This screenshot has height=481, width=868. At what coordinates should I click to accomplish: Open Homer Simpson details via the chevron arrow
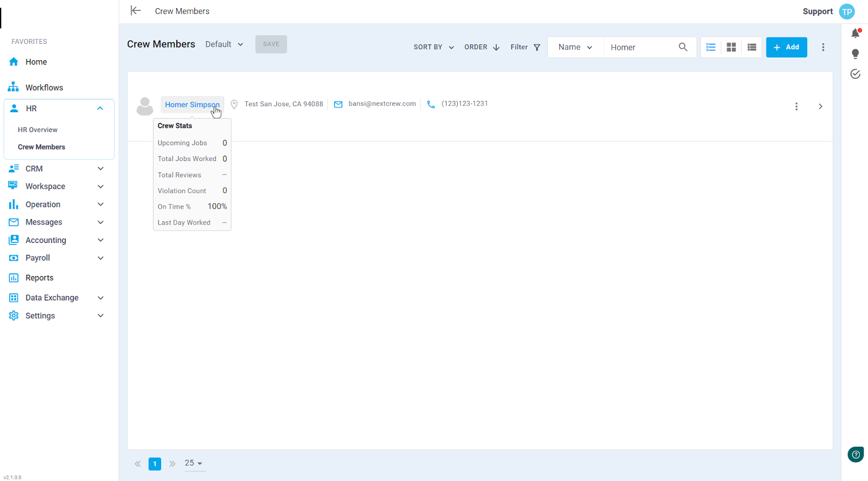click(820, 106)
